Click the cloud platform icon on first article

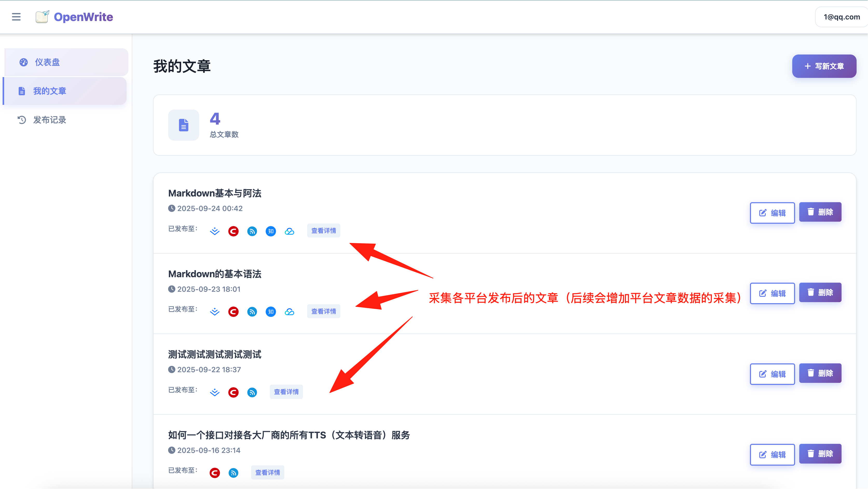click(x=290, y=231)
